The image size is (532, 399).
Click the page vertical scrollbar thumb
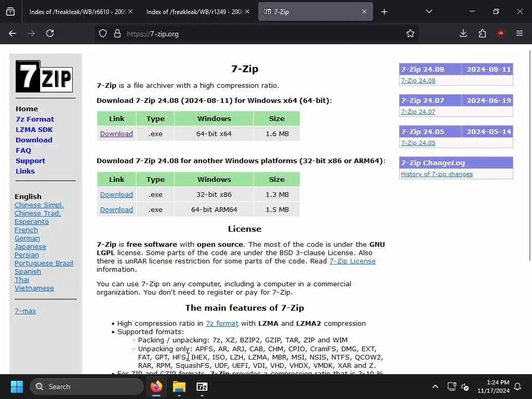pyautogui.click(x=530, y=155)
